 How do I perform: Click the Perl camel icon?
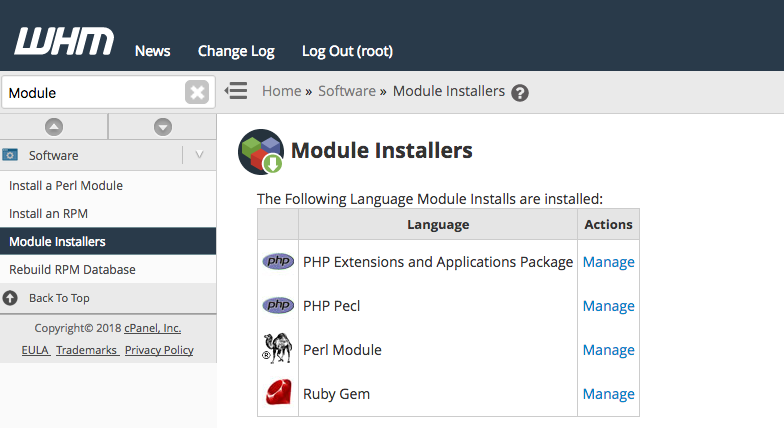278,350
